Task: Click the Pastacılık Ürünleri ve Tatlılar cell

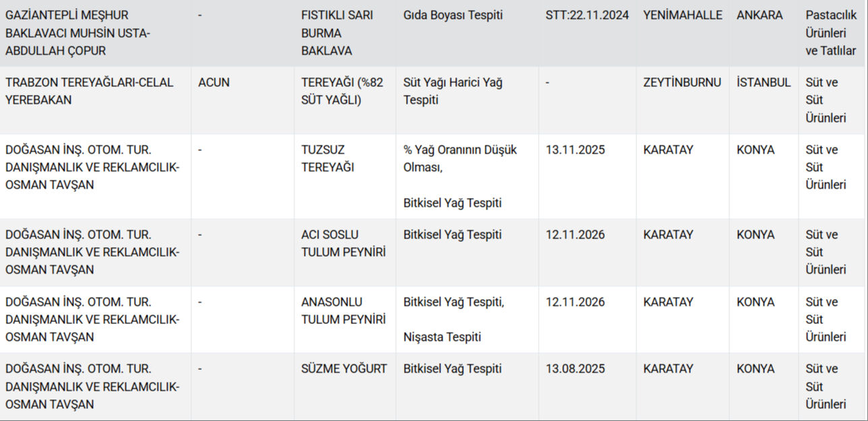Action: click(831, 33)
